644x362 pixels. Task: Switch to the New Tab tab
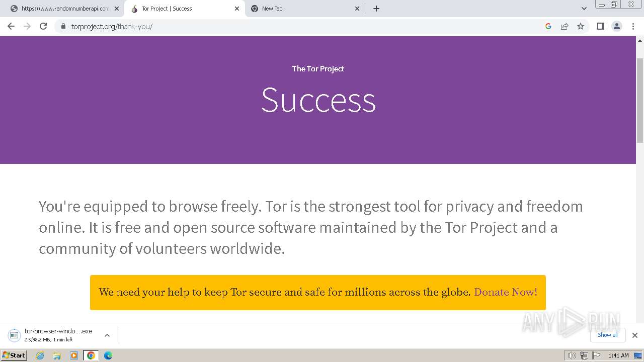[305, 9]
